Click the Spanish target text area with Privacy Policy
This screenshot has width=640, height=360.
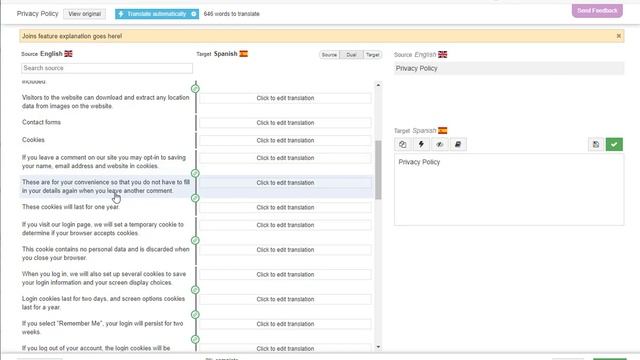pos(509,190)
